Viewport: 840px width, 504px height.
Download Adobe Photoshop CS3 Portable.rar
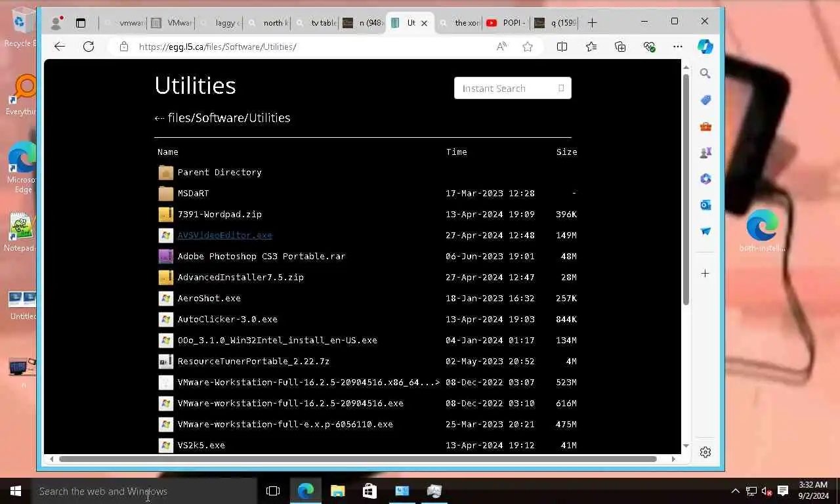click(x=261, y=256)
